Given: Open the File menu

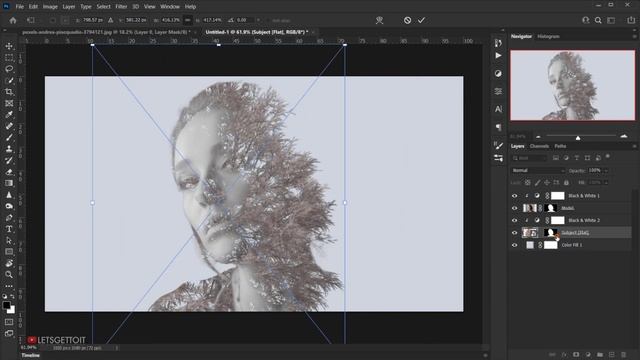Looking at the screenshot, I should [20, 7].
